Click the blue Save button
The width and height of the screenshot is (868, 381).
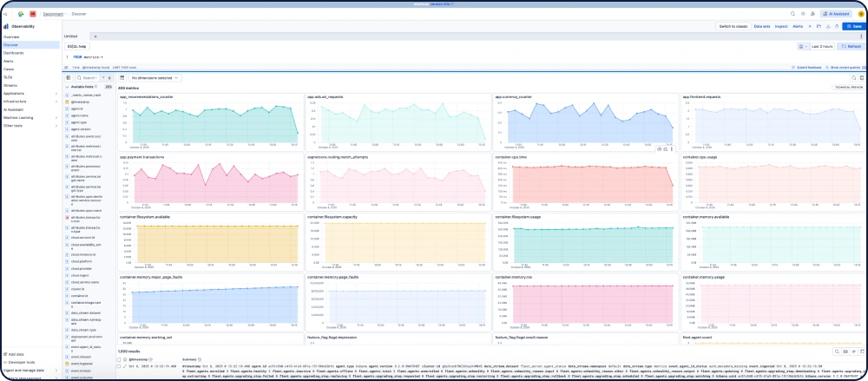coord(852,27)
